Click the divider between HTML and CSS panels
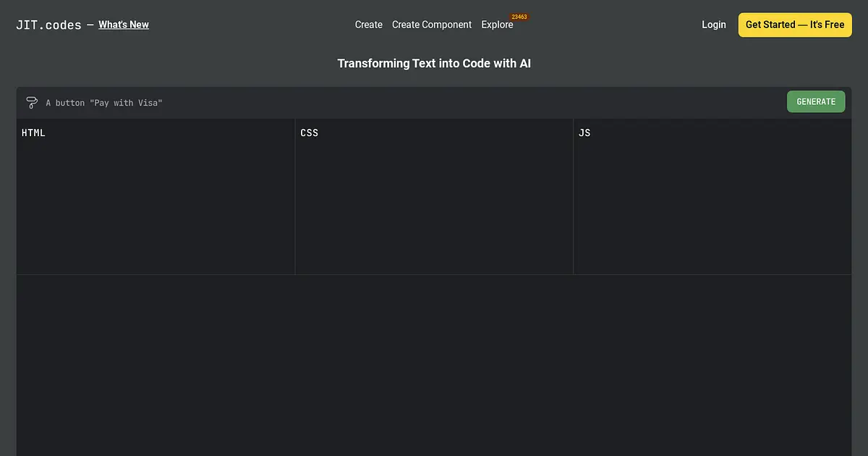Screen dimensions: 868x456 pyautogui.click(x=295, y=197)
